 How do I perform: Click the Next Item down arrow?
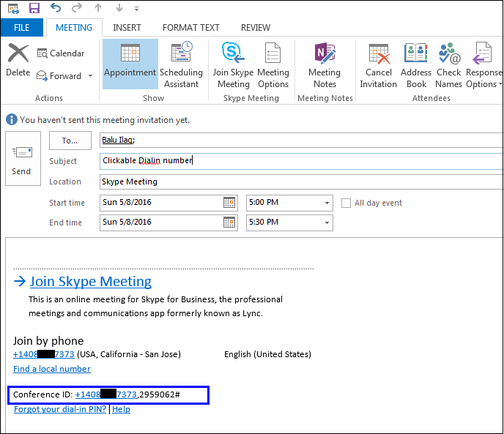[x=119, y=8]
